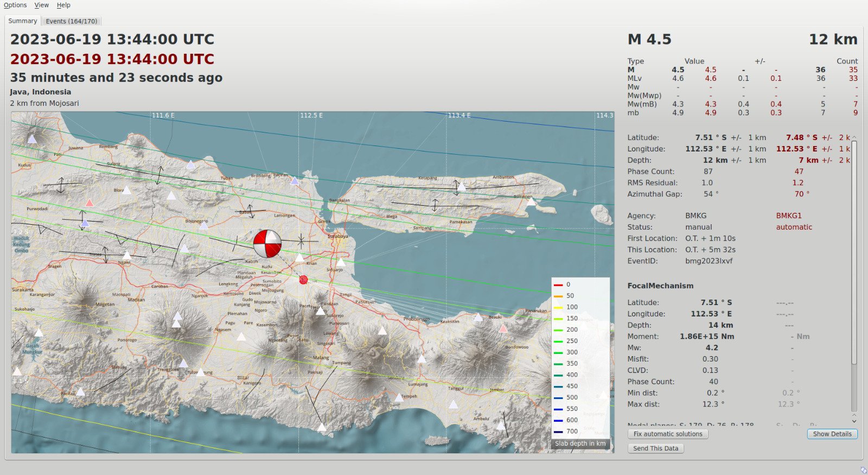The image size is (868, 475).
Task: Click the Java, Indonesia region label
Action: point(41,92)
